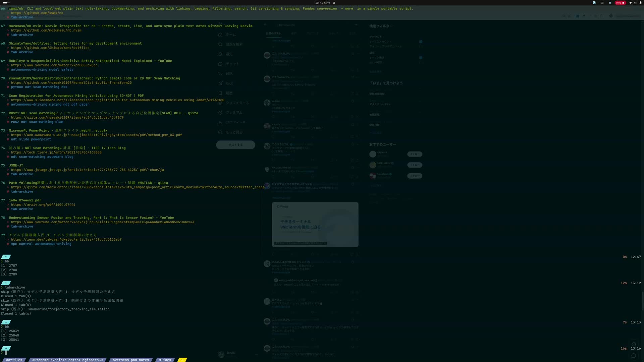This screenshot has width=644, height=362.
Task: Stop the 0:02 screen recording indicator
Action: 620,3
